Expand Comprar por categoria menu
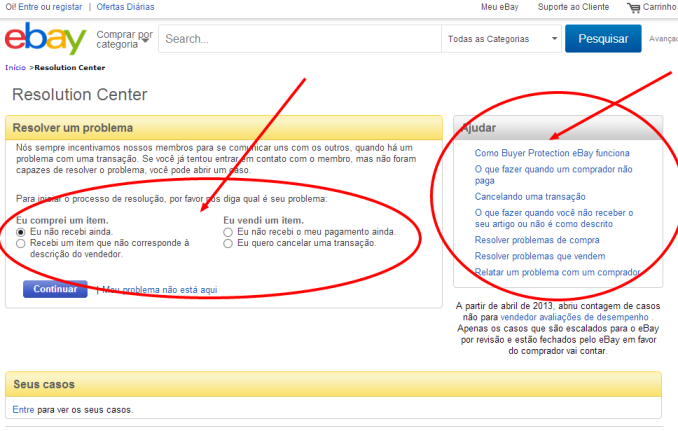This screenshot has height=431, width=678. coord(125,39)
